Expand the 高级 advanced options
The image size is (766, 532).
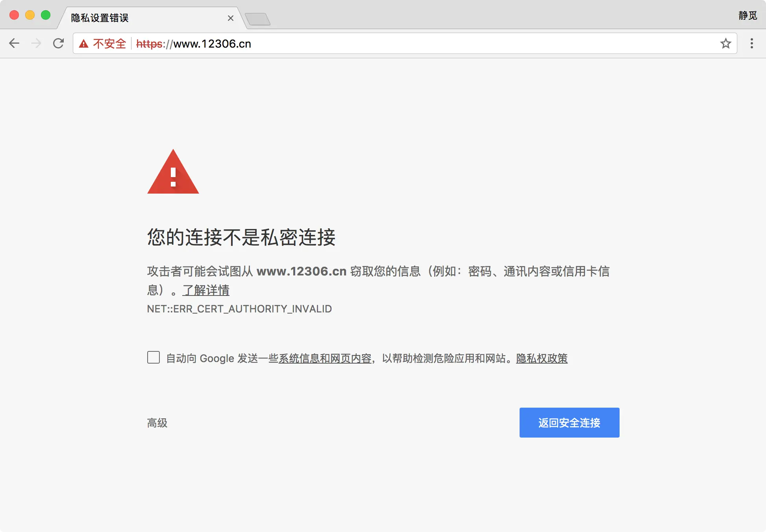click(157, 423)
